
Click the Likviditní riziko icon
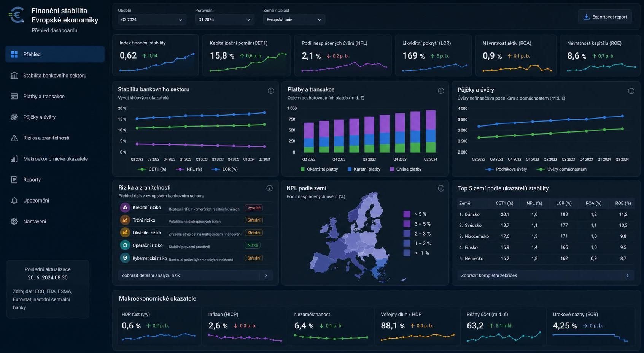point(125,233)
